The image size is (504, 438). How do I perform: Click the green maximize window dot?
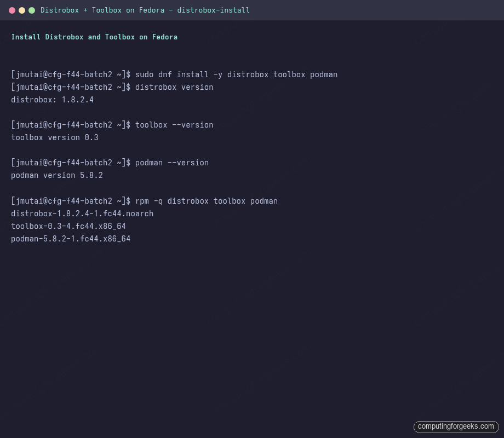coord(32,10)
